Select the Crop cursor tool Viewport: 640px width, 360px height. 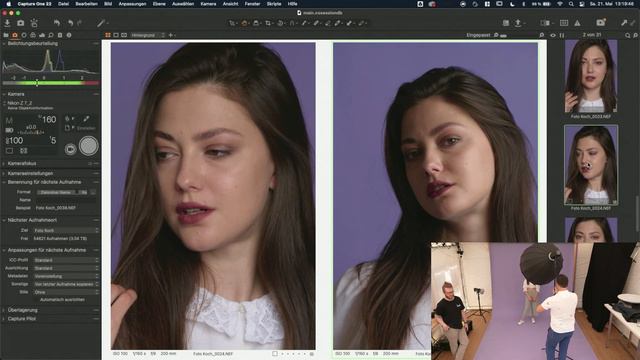[268, 23]
